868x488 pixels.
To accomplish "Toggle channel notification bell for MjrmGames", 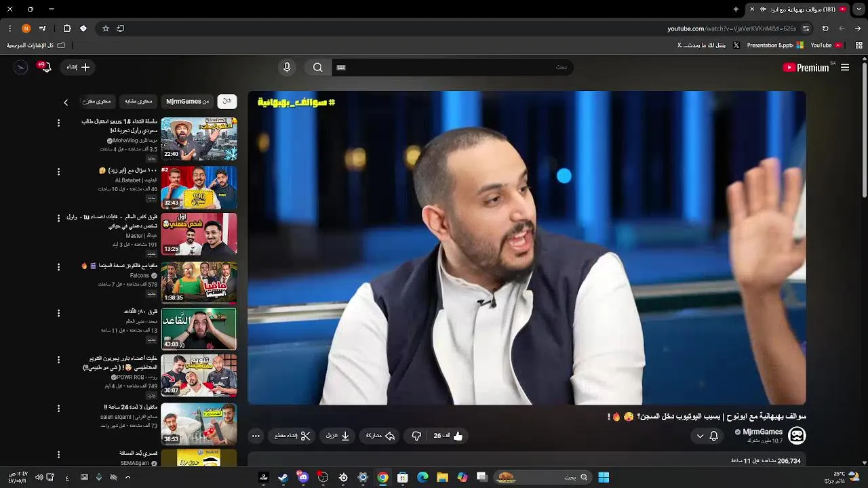I will pos(713,436).
